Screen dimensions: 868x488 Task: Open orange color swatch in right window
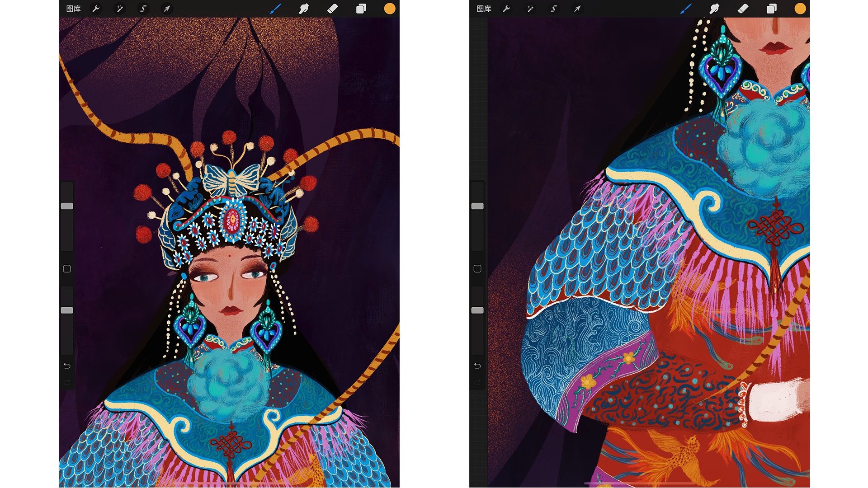tap(800, 9)
